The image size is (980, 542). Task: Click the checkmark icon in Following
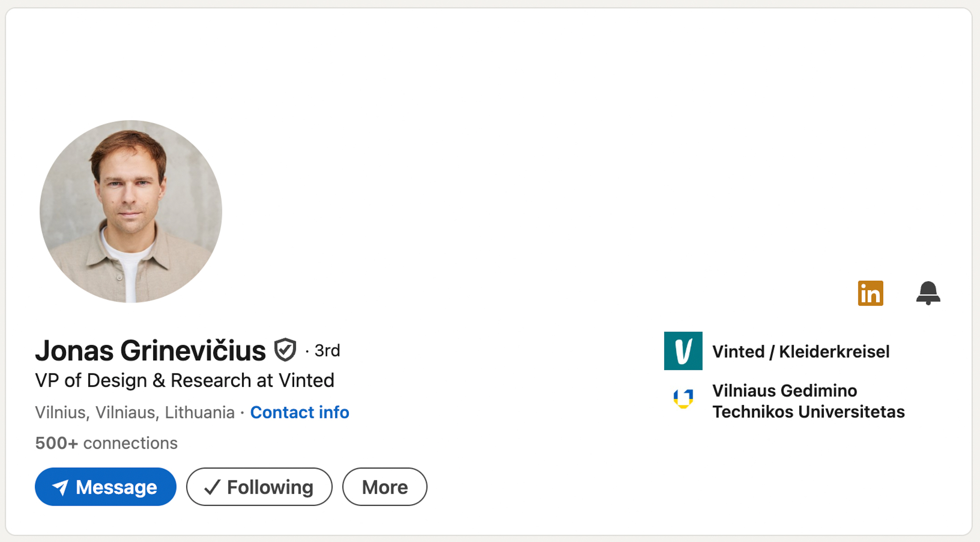point(212,487)
